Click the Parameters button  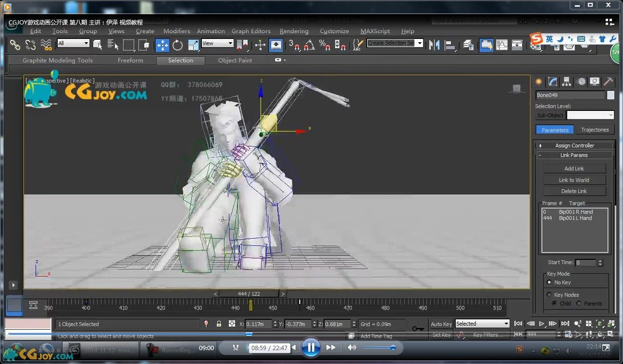555,130
